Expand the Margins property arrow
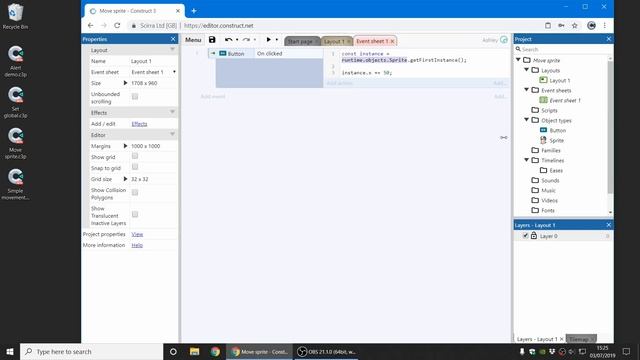 point(125,146)
